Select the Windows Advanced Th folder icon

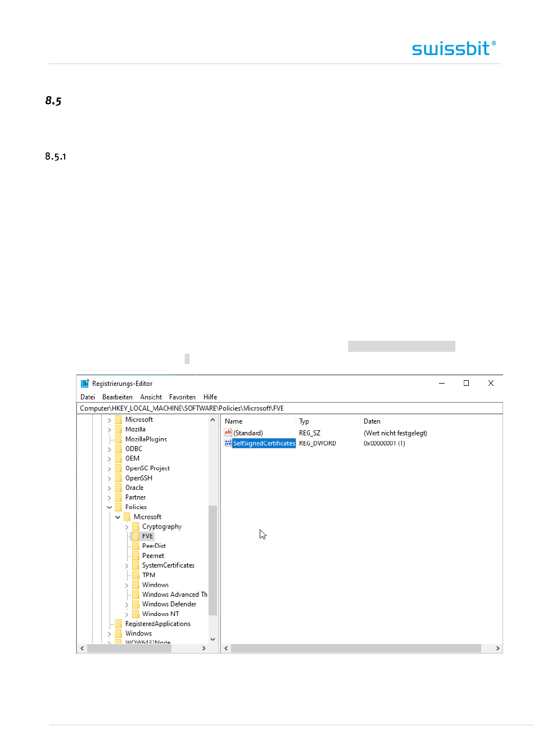[135, 595]
